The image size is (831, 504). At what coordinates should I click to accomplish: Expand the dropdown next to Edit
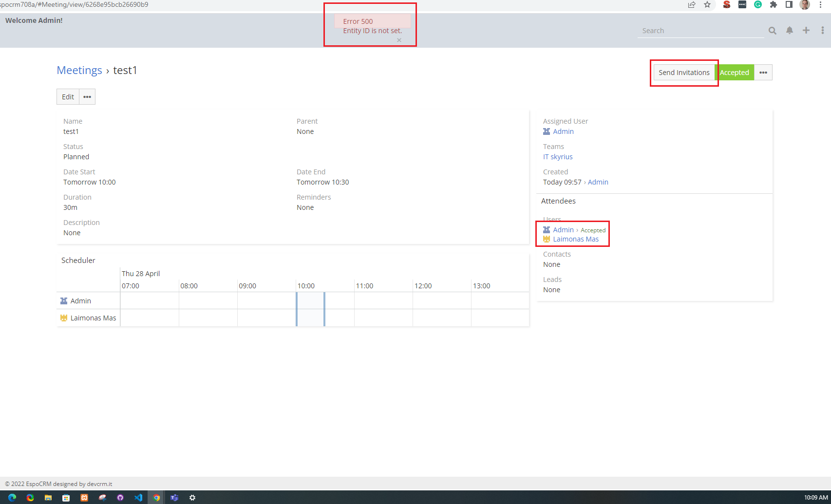click(87, 97)
